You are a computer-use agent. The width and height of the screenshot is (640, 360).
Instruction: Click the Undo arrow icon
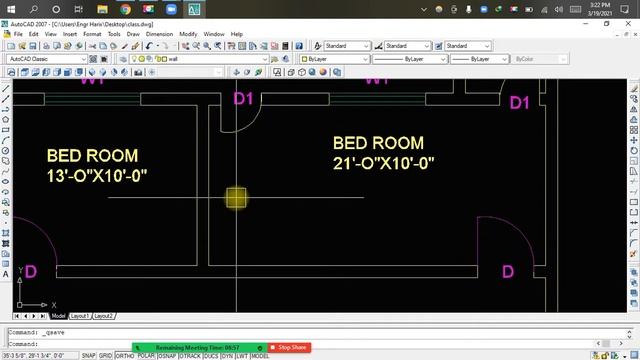tap(149, 46)
